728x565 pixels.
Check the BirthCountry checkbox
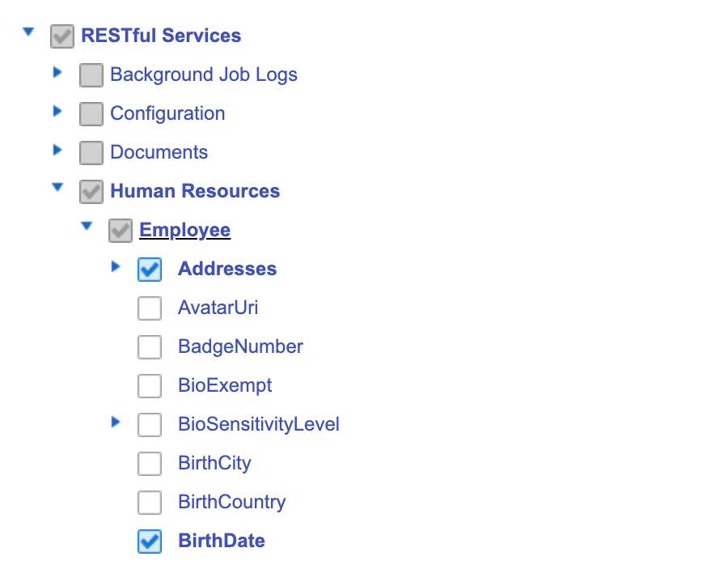click(150, 503)
